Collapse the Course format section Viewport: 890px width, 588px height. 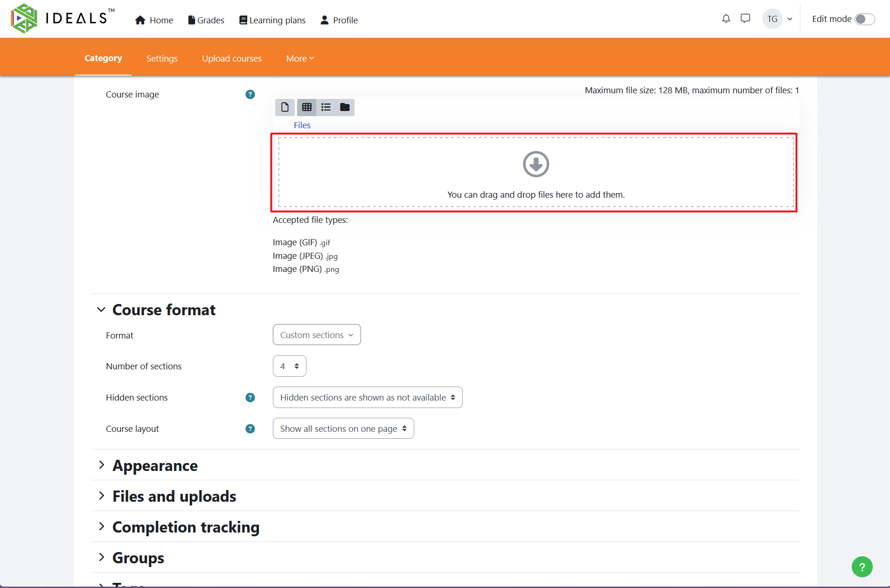(x=101, y=310)
